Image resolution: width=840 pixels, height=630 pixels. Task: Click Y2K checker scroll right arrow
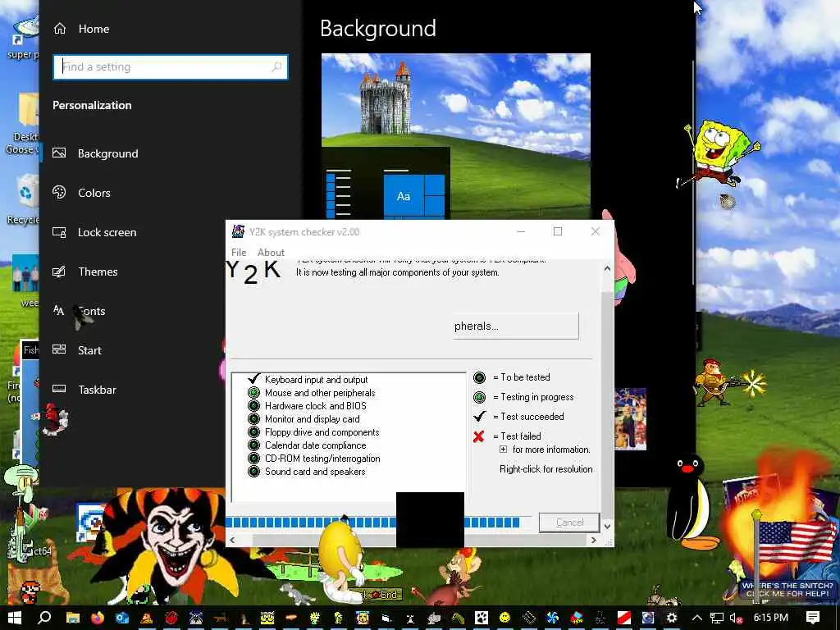[x=594, y=540]
